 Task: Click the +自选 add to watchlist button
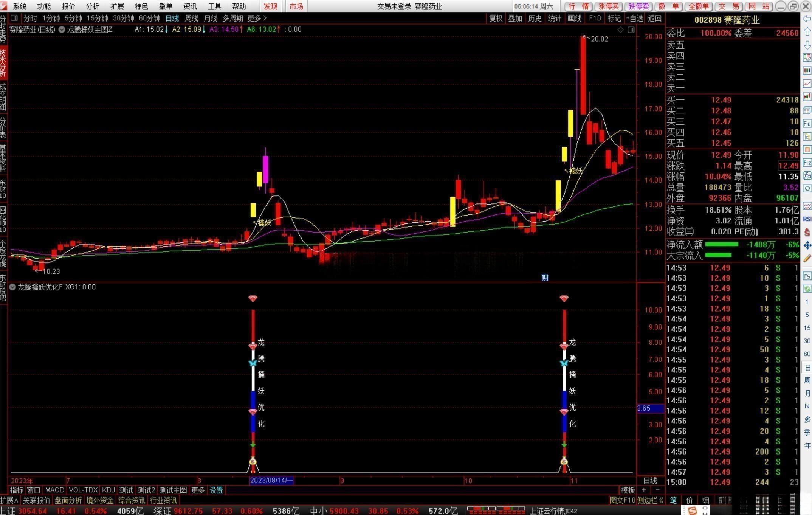tap(634, 18)
